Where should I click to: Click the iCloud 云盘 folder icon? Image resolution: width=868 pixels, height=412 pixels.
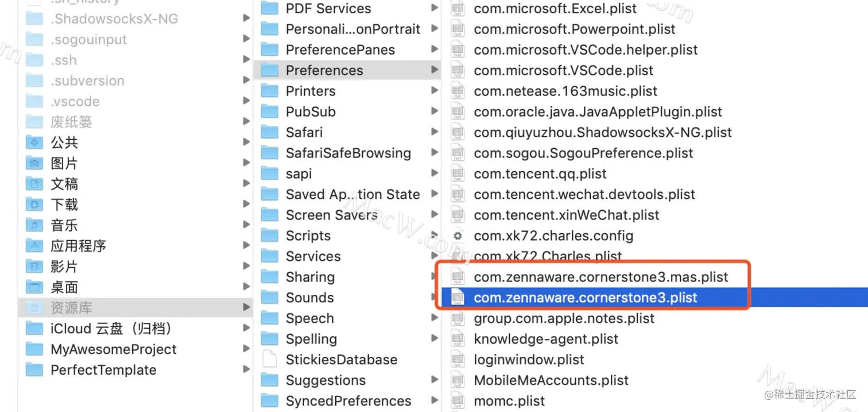[35, 329]
